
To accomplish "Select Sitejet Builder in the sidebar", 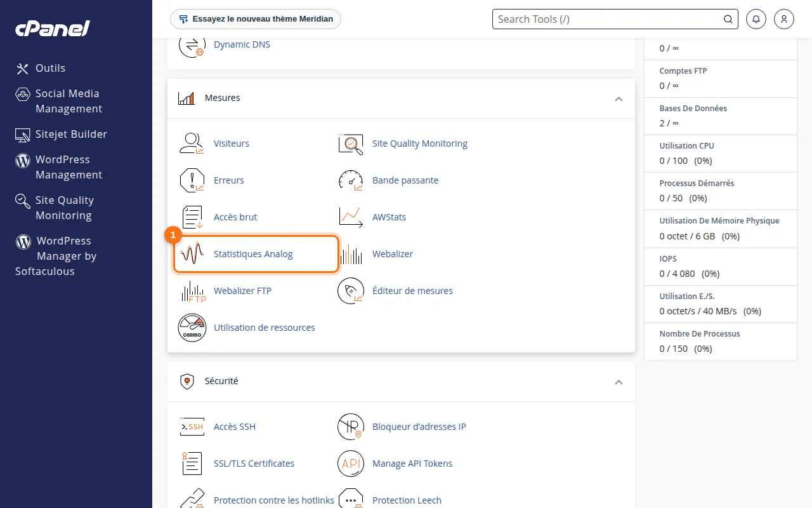I will [x=62, y=134].
